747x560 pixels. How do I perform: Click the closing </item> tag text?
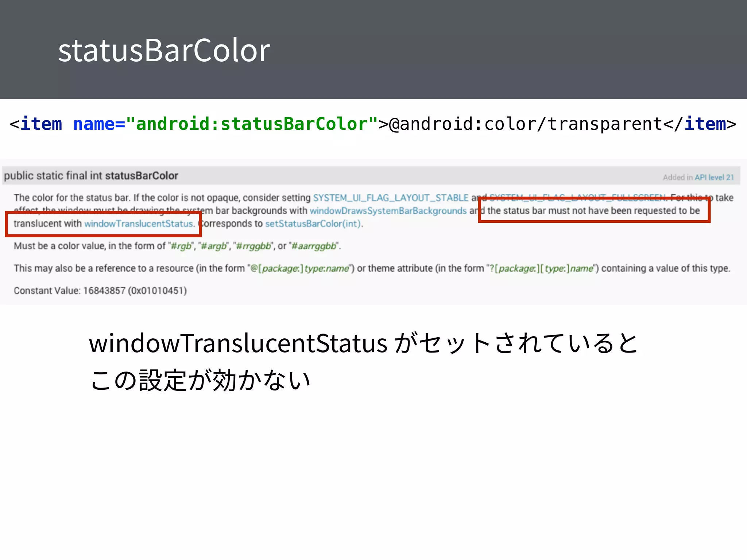[700, 124]
